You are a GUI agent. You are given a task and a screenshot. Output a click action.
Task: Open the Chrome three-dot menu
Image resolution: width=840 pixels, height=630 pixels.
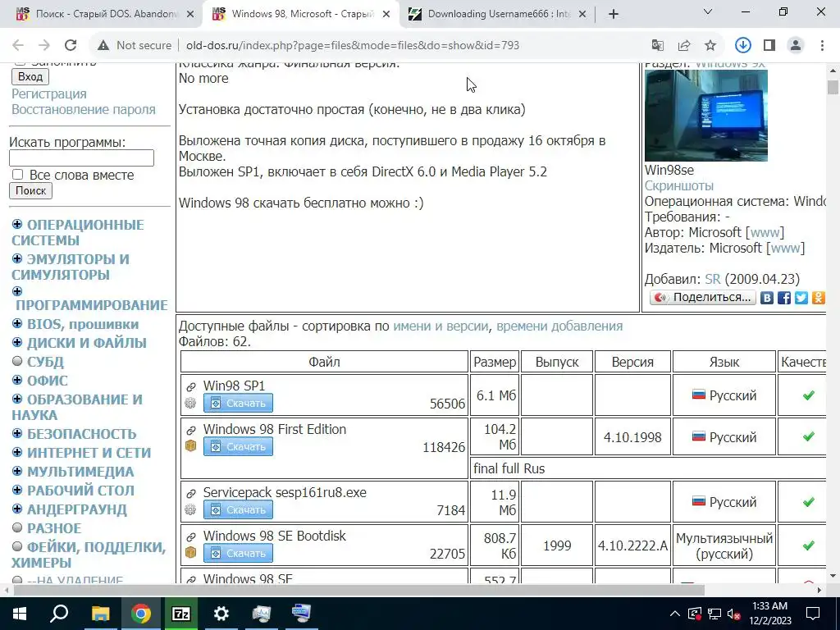(x=822, y=46)
